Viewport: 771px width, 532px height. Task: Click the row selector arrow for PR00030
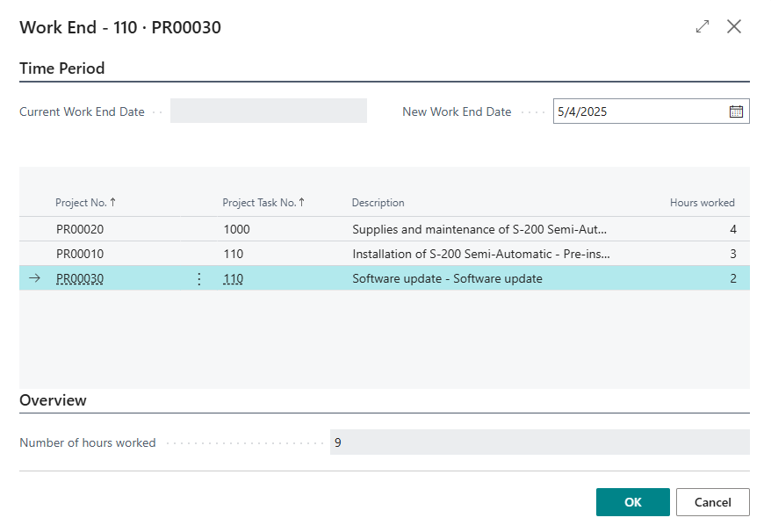34,279
